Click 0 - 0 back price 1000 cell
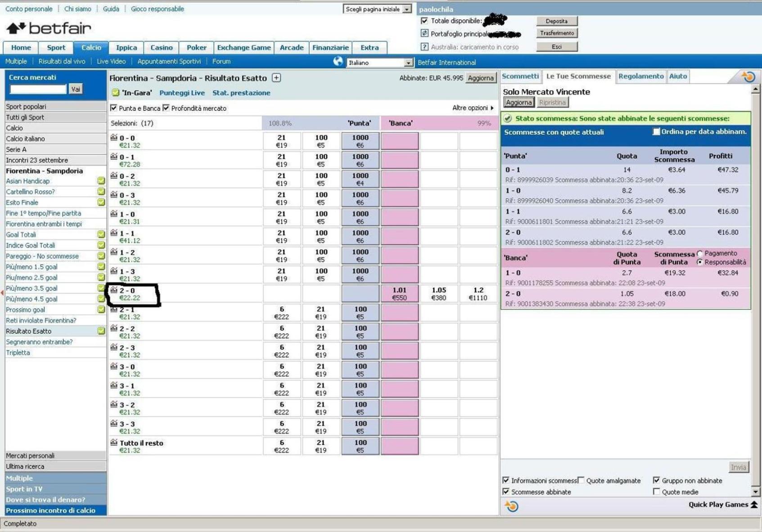 360,141
